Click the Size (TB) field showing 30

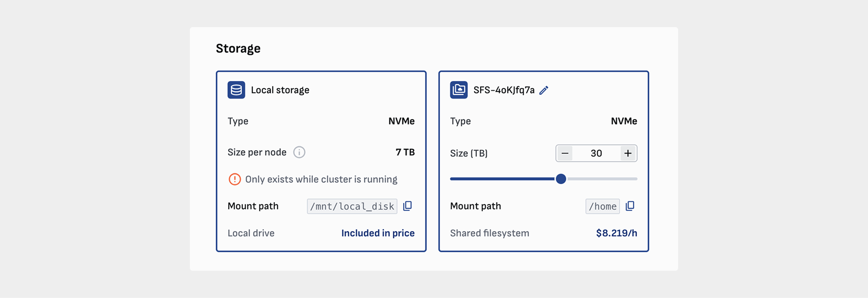pyautogui.click(x=596, y=153)
